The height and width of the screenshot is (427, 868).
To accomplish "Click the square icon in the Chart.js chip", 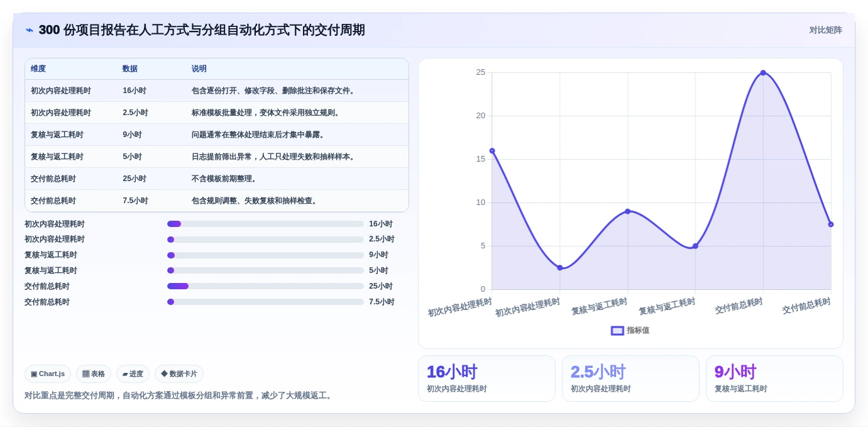I will pos(34,374).
